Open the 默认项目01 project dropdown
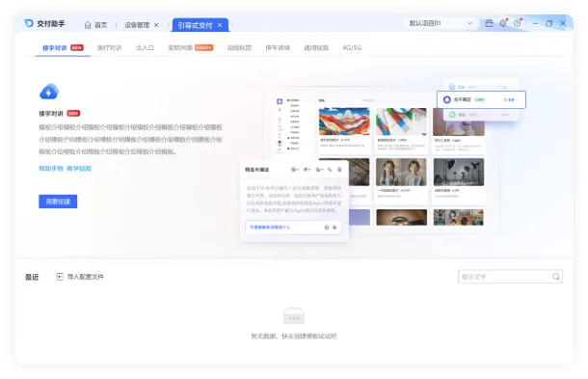Screen dimensions: 588x379 [x=441, y=23]
